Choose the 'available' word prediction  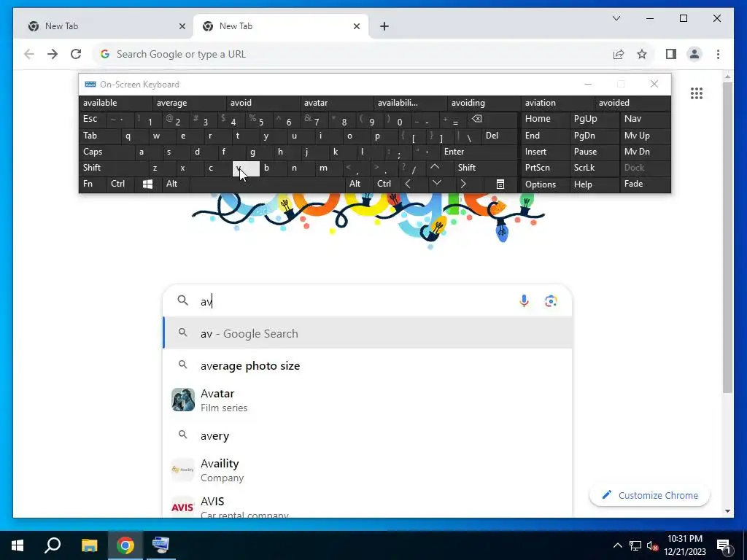tap(116, 103)
